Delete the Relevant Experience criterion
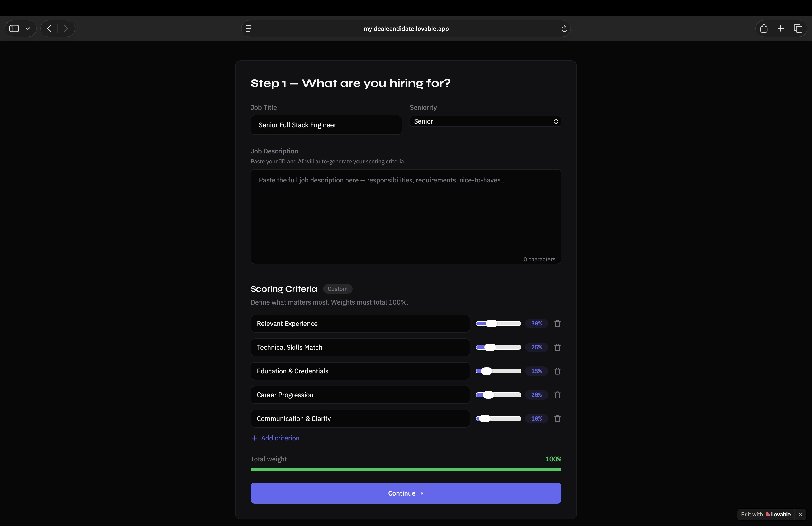This screenshot has width=812, height=526. tap(557, 324)
